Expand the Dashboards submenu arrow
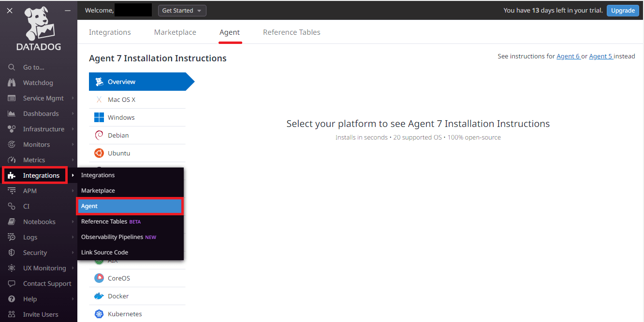 coord(73,113)
